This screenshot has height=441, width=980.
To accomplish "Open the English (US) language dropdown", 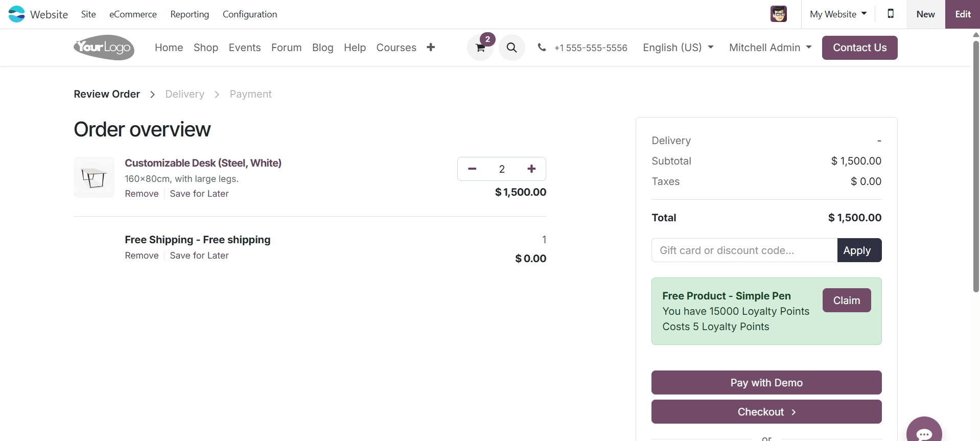I will point(678,48).
